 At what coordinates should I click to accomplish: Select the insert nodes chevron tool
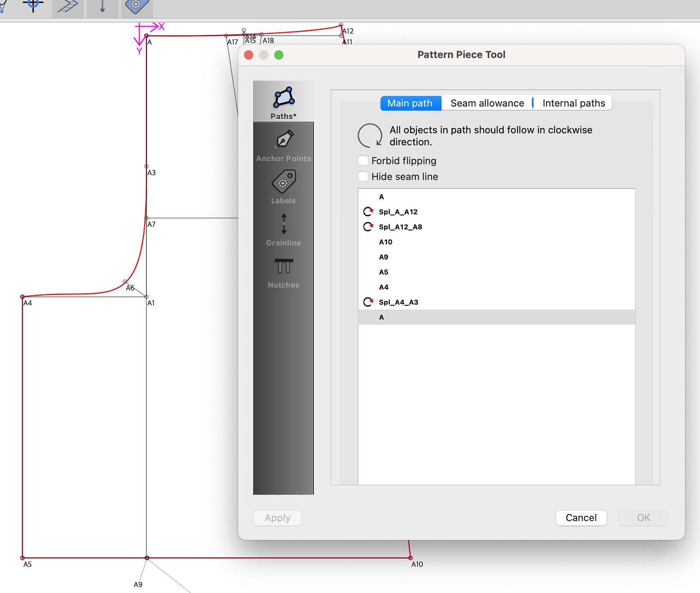click(67, 6)
